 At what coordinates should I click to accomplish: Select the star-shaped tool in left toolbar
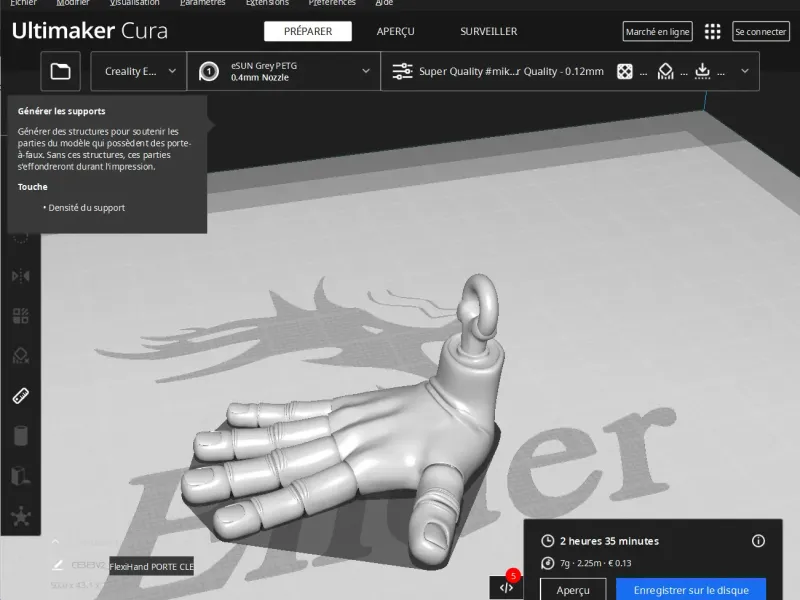coord(21,516)
